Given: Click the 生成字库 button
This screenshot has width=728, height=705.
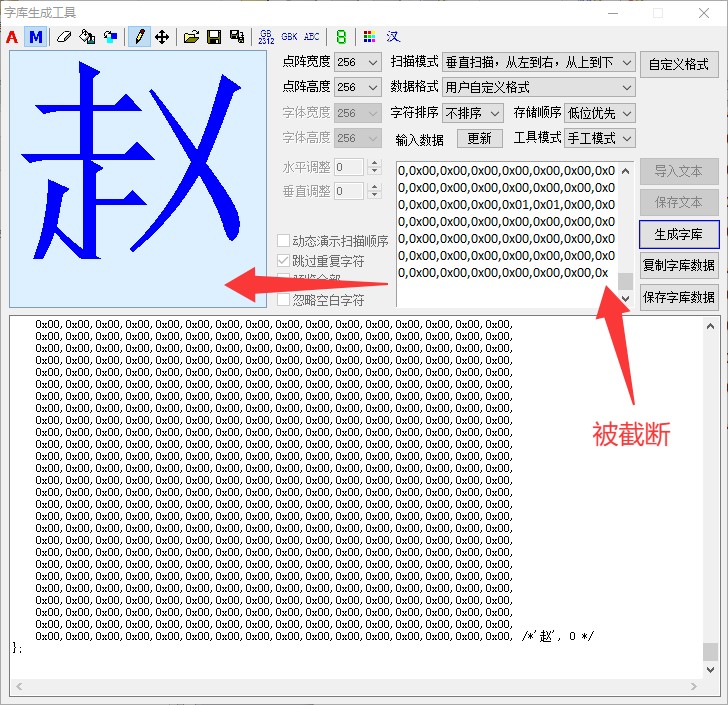Looking at the screenshot, I should pos(679,235).
